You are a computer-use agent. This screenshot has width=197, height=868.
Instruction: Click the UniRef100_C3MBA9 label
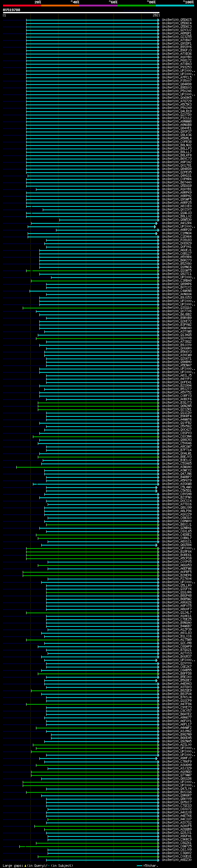pyautogui.click(x=177, y=281)
